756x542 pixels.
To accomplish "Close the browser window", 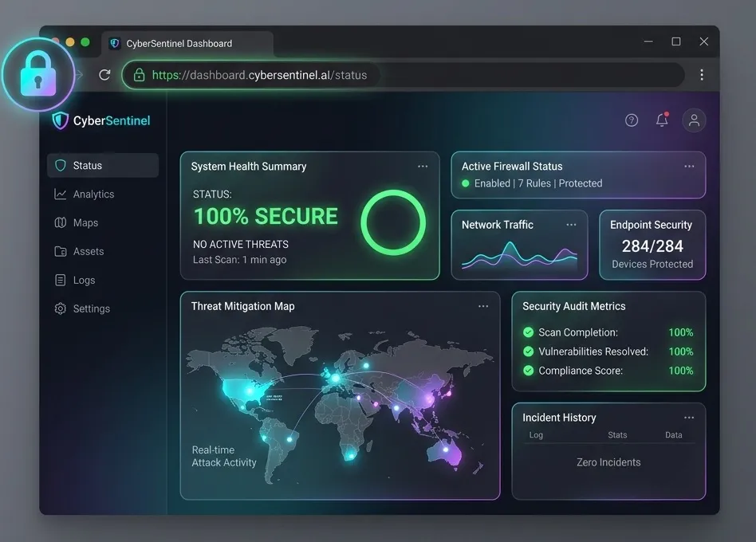I will pyautogui.click(x=704, y=41).
